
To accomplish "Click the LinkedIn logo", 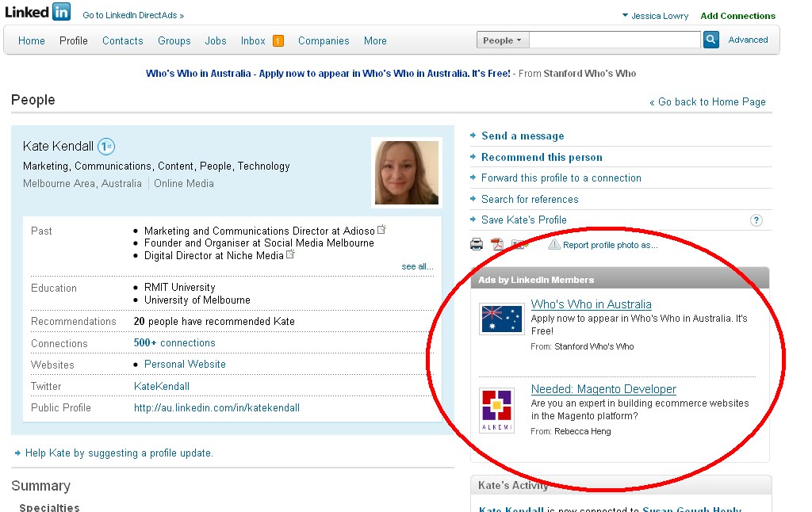I will click(x=37, y=11).
